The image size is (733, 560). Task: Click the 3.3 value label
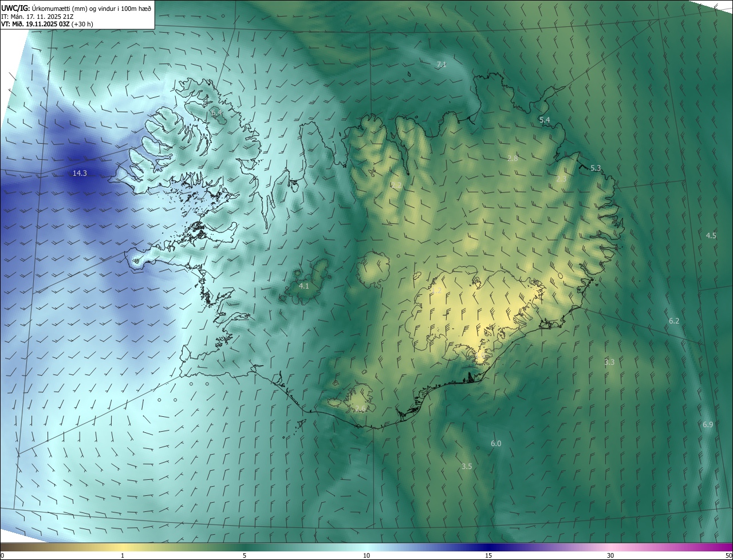coord(609,362)
